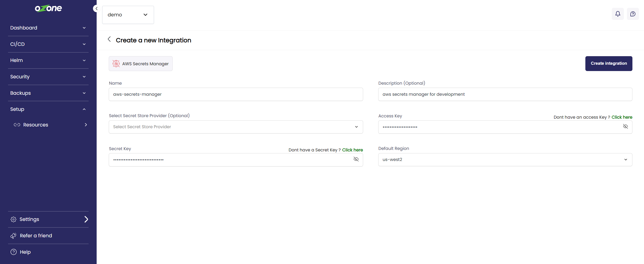Screen dimensions: 644x264
Task: Click the Help question mark icon
Action: pos(14,252)
